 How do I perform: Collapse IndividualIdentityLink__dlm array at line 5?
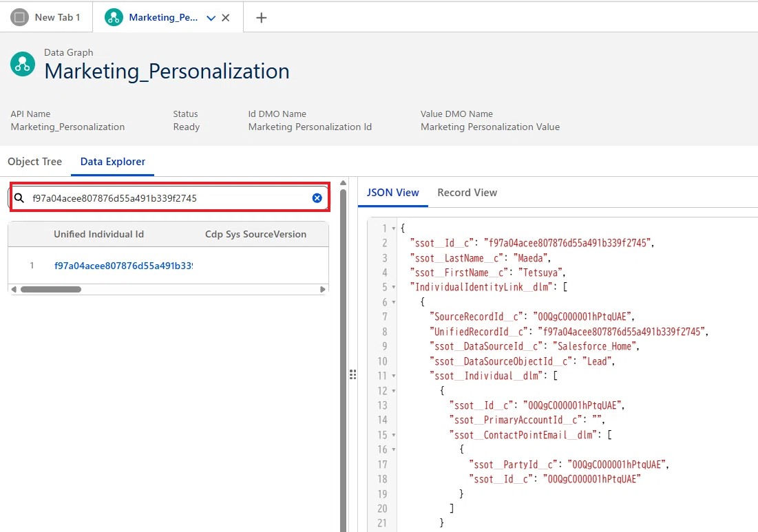pos(394,287)
